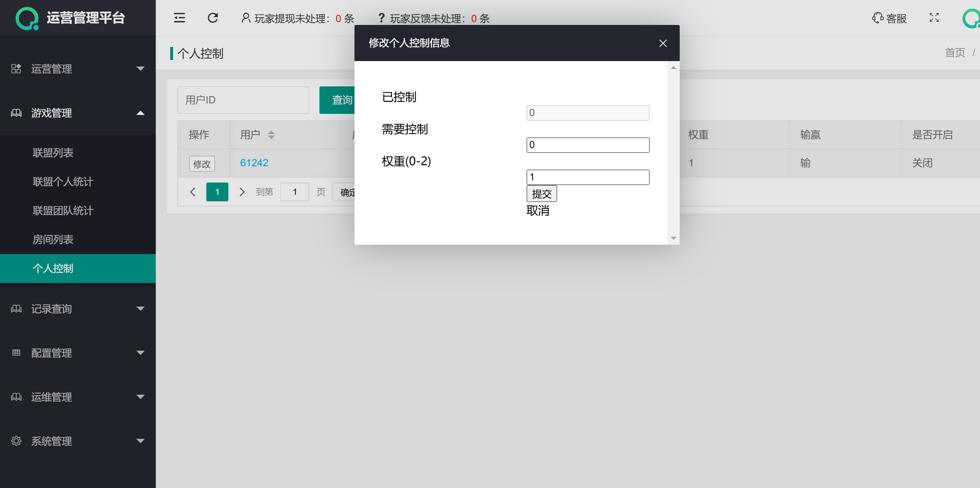Enter fullscreen with the expand icon
The width and height of the screenshot is (980, 488).
pyautogui.click(x=934, y=18)
